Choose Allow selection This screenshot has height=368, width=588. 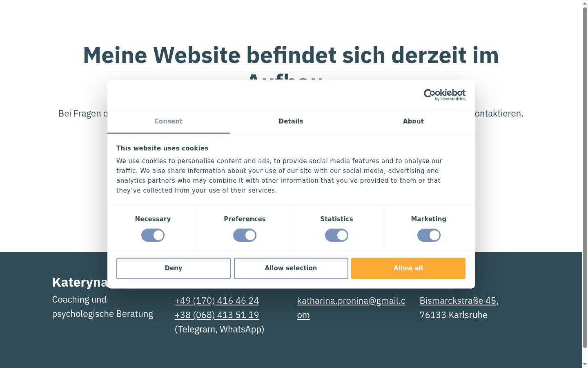click(x=291, y=268)
